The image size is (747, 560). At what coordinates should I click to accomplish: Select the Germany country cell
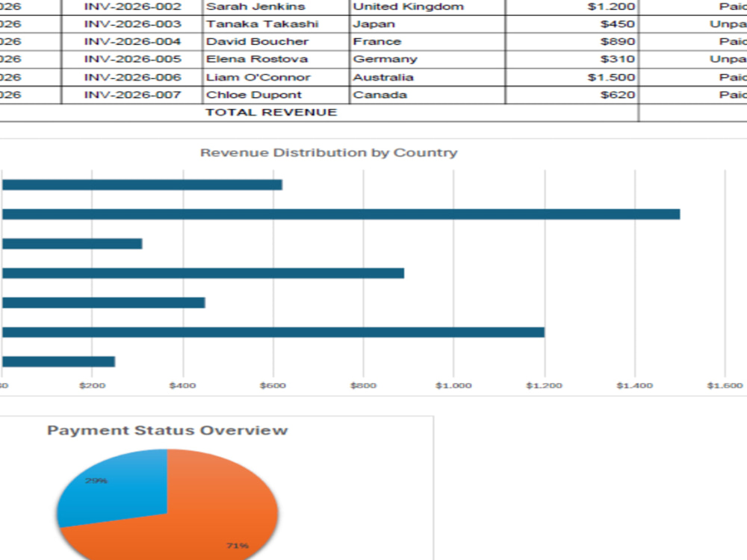(x=427, y=59)
